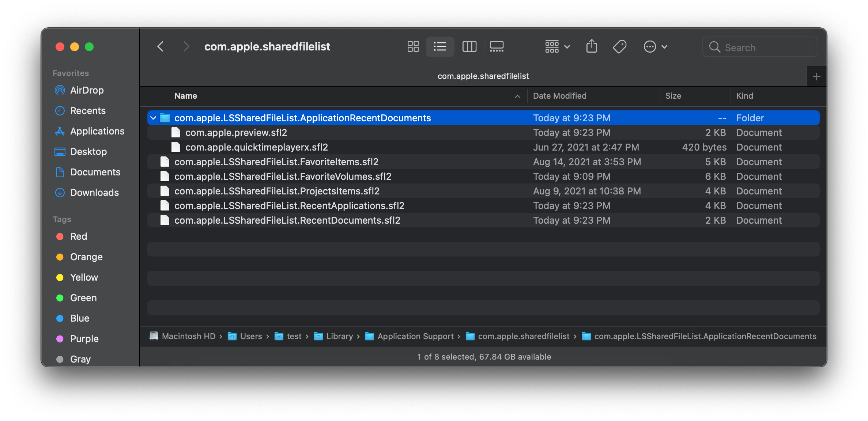Go to Application Support in path bar
Image resolution: width=868 pixels, height=421 pixels.
(x=415, y=336)
